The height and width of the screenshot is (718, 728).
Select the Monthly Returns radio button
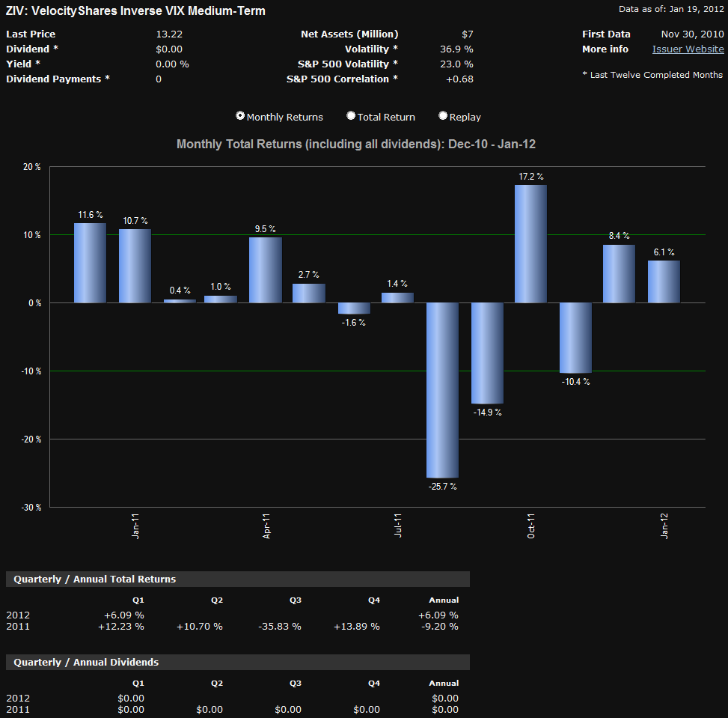click(x=240, y=116)
